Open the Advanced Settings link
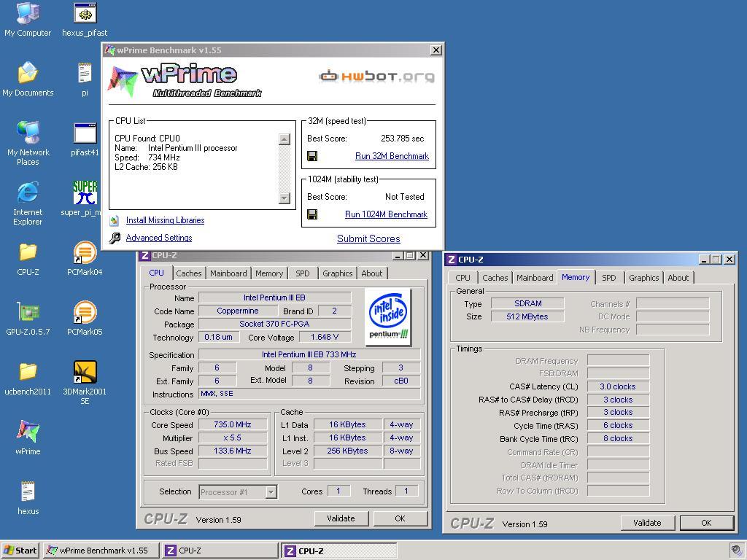Image resolution: width=747 pixels, height=560 pixels. (159, 238)
